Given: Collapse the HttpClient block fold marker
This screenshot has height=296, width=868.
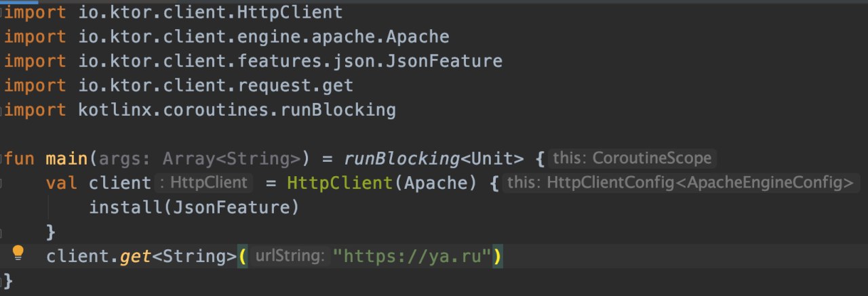Looking at the screenshot, I should pyautogui.click(x=2, y=184).
